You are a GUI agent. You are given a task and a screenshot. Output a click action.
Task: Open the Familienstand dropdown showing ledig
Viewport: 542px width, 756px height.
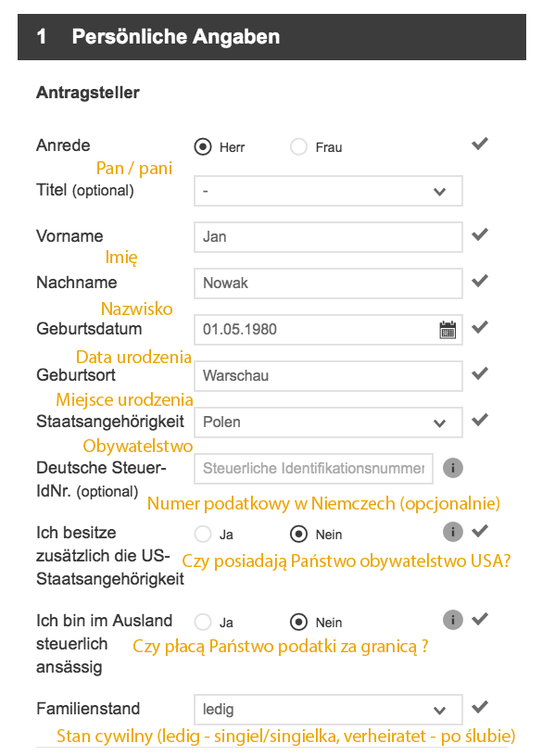point(328,710)
